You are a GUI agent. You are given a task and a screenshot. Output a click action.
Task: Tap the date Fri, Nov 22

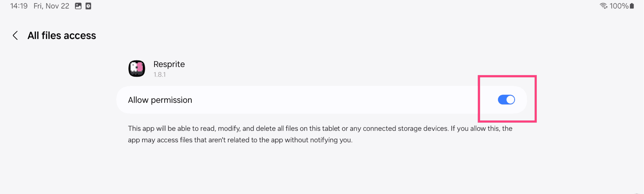(x=51, y=6)
